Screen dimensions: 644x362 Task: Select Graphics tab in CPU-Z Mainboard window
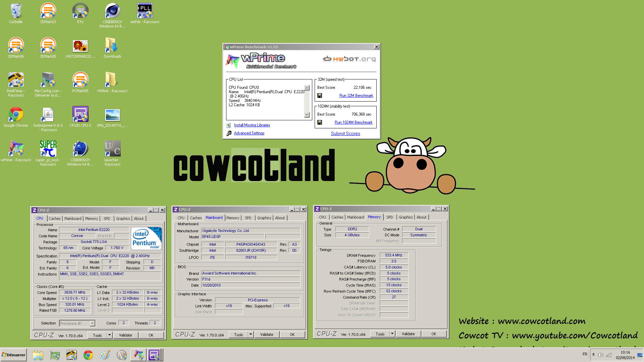click(x=264, y=218)
